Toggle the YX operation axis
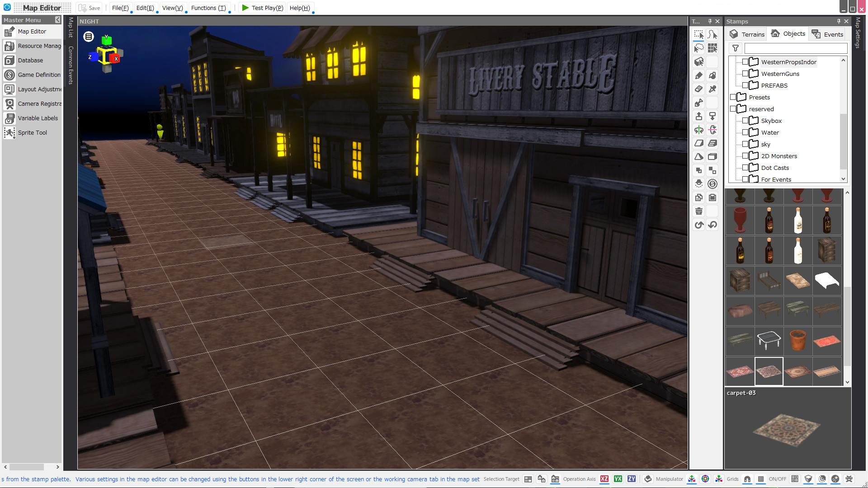The height and width of the screenshot is (488, 868). pyautogui.click(x=618, y=479)
